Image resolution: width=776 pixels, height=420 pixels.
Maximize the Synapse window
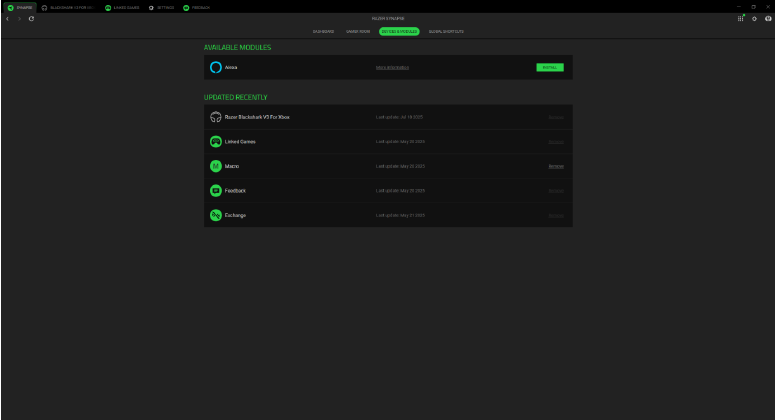753,7
